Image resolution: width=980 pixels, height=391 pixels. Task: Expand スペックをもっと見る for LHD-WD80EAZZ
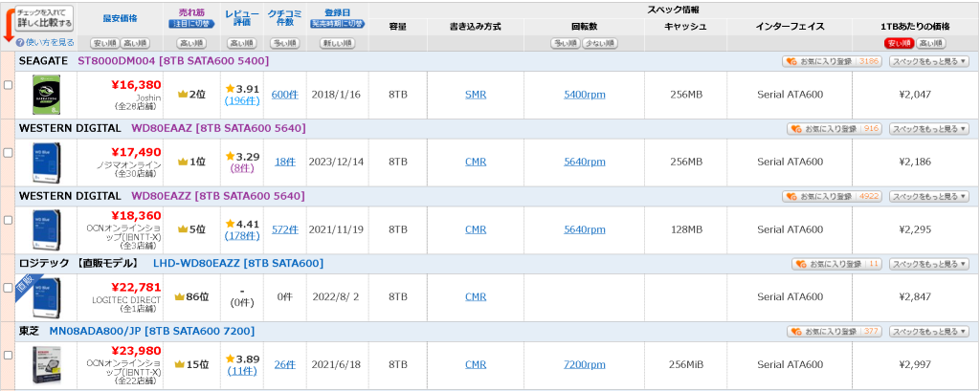pos(928,264)
